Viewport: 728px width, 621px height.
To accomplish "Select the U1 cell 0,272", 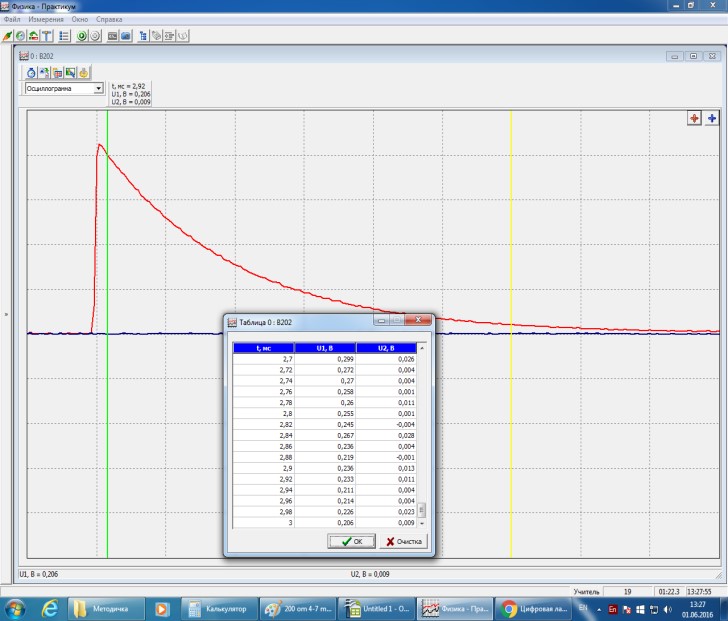I will coord(325,370).
